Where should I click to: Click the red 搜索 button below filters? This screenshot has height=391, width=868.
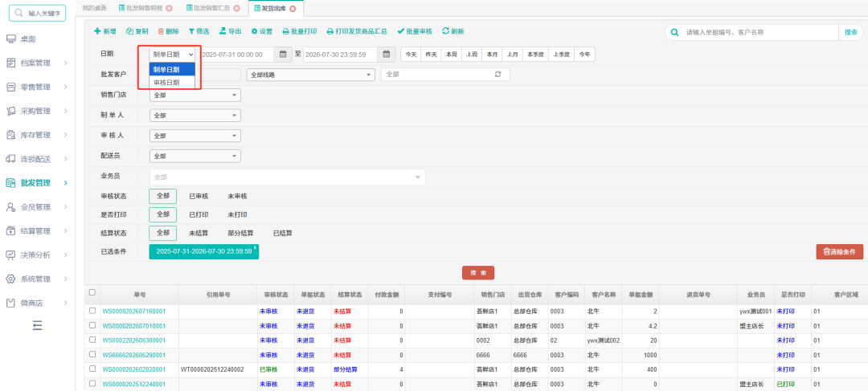(478, 273)
